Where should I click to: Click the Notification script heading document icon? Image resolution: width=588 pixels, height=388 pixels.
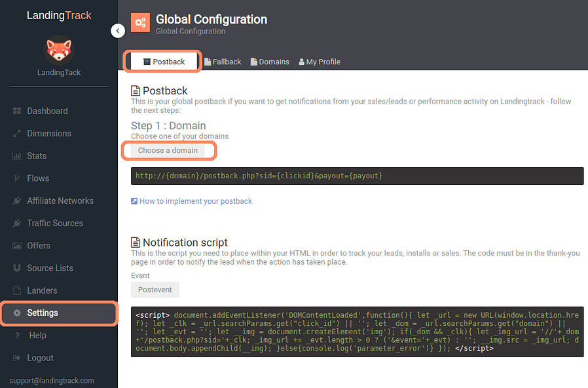point(136,242)
